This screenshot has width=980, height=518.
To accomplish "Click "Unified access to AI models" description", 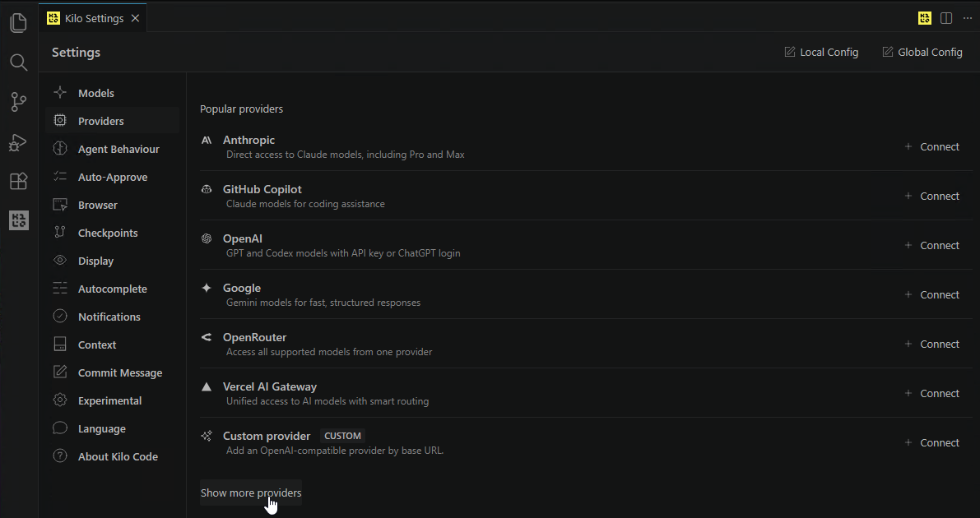I will (327, 401).
